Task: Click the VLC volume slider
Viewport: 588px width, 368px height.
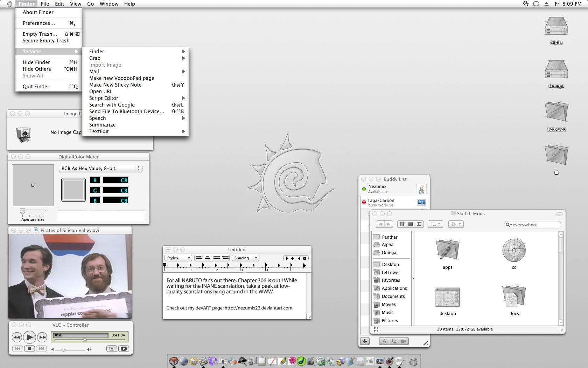Action: [69, 349]
